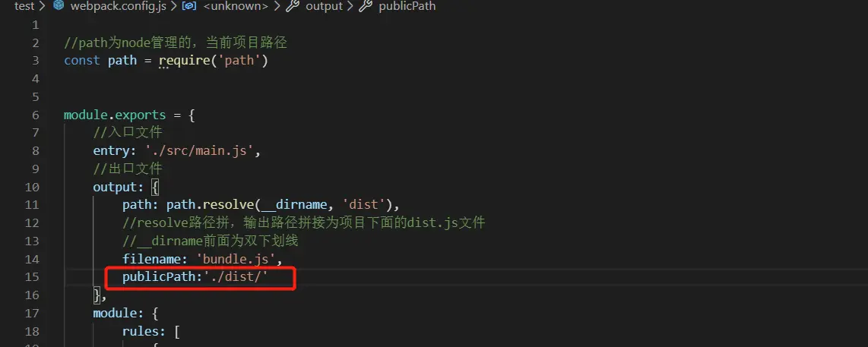Click the highlighted opening brace after output
The height and width of the screenshot is (347, 868).
(154, 187)
